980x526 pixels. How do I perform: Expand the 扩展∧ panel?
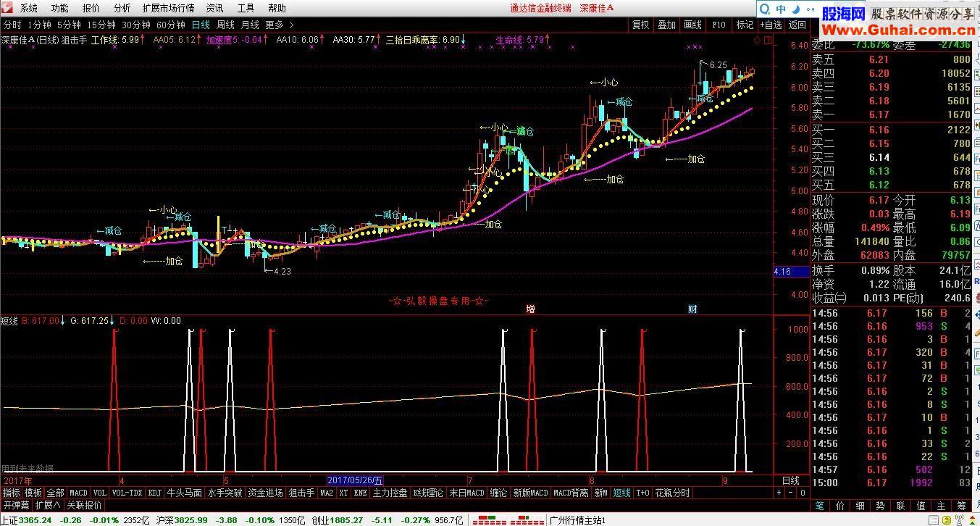(48, 505)
